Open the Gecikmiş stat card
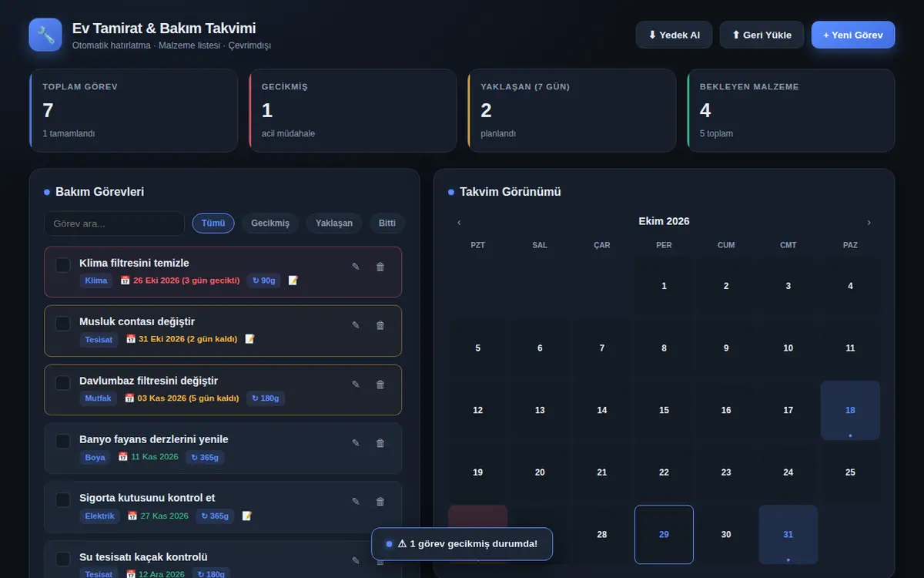The width and height of the screenshot is (924, 578). (353, 110)
